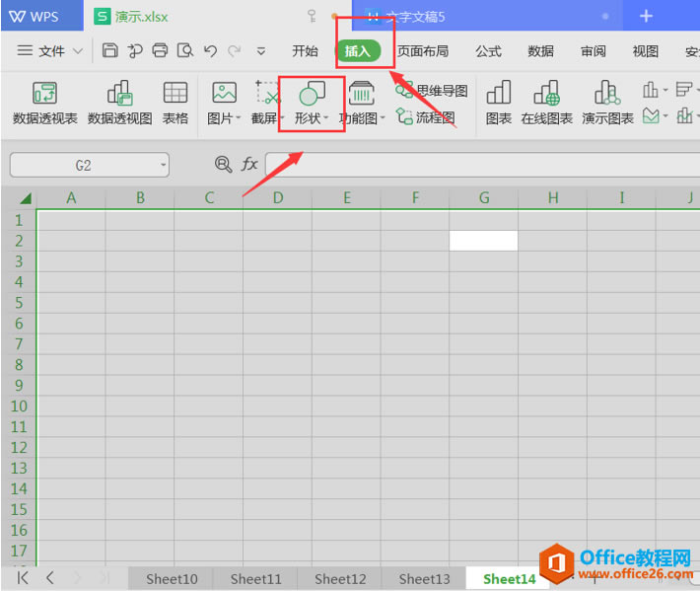Go to previous sheet arrow

pyautogui.click(x=50, y=578)
